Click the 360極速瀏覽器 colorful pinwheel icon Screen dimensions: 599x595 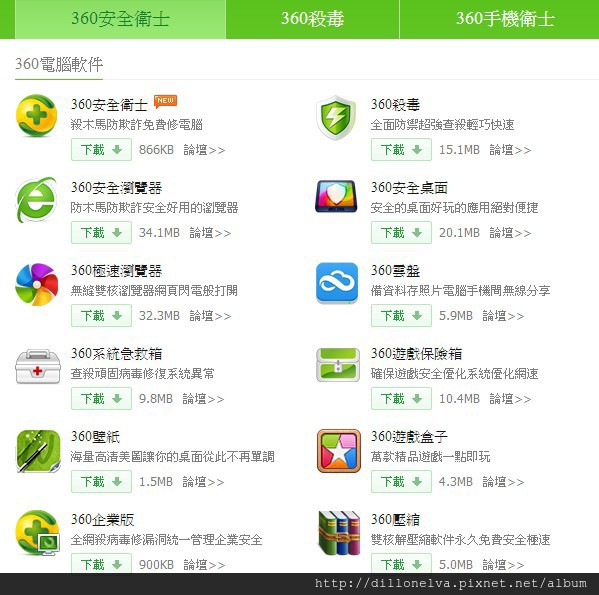(37, 285)
